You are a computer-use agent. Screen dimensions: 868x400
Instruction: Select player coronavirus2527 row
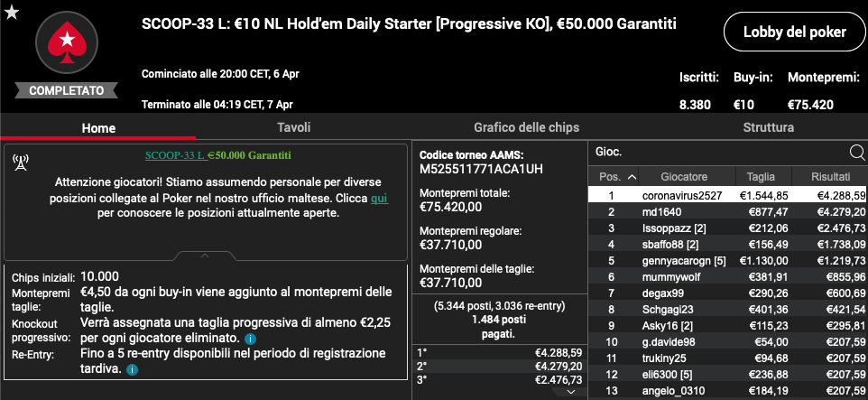pos(727,196)
